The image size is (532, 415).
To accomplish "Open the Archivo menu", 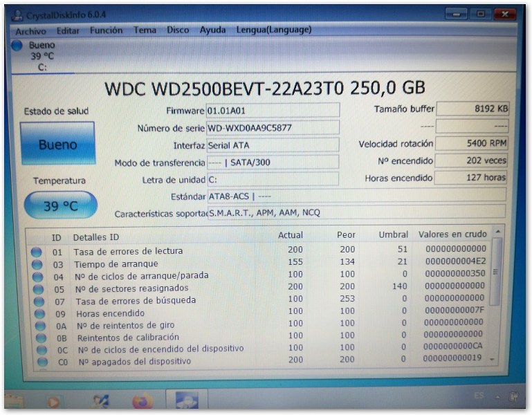I will click(30, 31).
